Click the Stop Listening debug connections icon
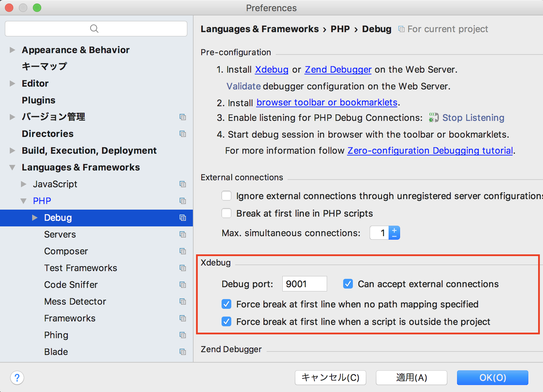Screen dimensions: 543x392 pos(433,118)
